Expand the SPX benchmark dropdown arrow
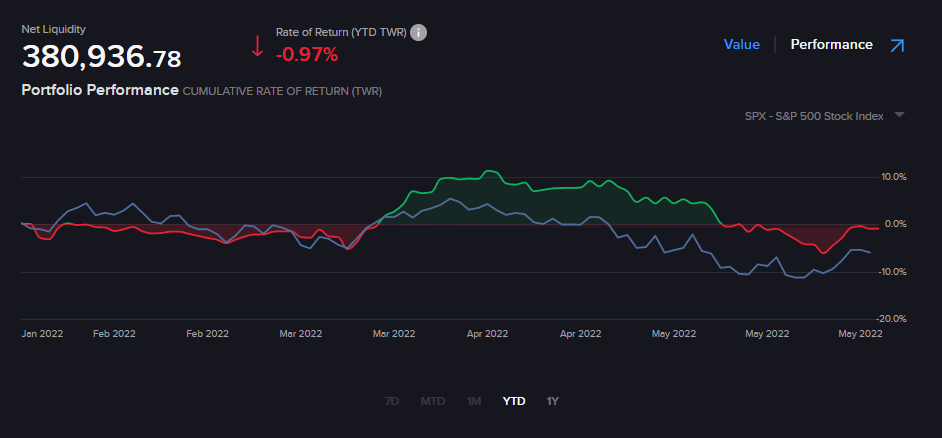The image size is (942, 438). 899,115
